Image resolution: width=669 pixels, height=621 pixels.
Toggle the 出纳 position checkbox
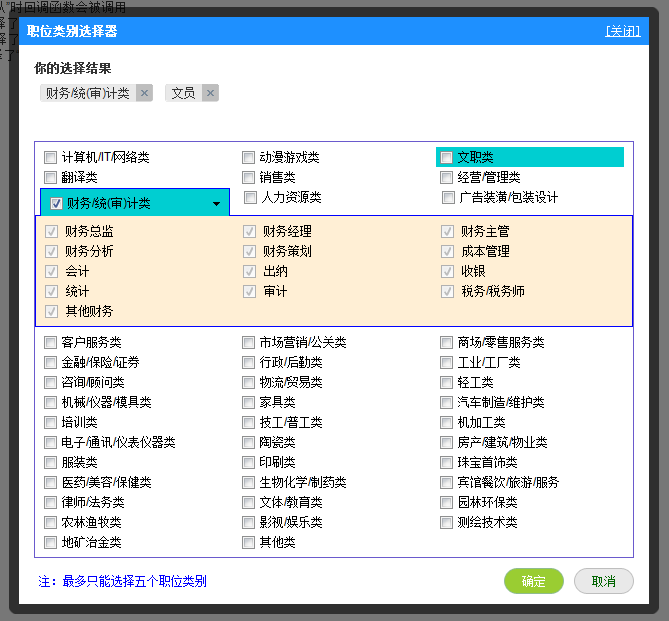250,271
